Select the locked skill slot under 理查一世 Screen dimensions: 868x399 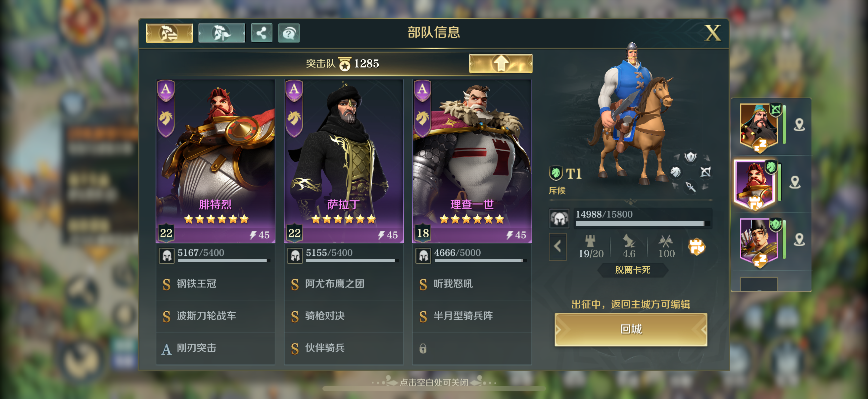point(472,348)
